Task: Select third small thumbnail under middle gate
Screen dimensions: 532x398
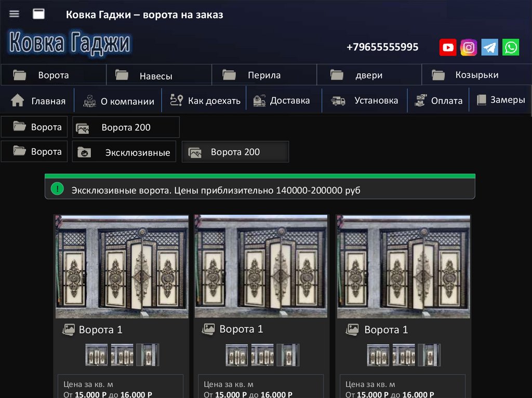Action: click(x=288, y=355)
